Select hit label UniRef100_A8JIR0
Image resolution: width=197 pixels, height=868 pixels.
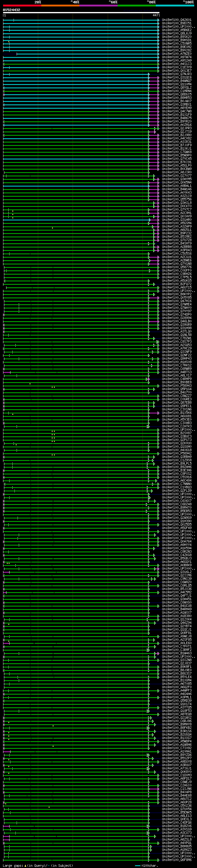point(177,172)
